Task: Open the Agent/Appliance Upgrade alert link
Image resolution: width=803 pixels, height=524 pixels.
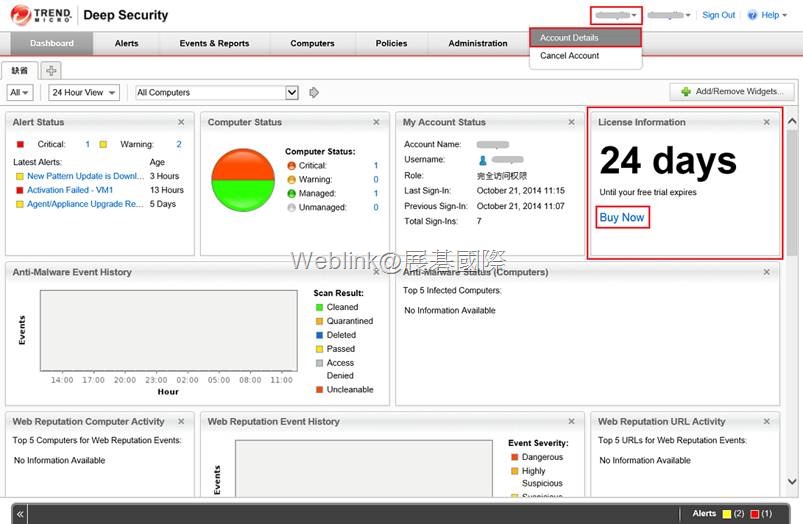Action: pyautogui.click(x=85, y=203)
